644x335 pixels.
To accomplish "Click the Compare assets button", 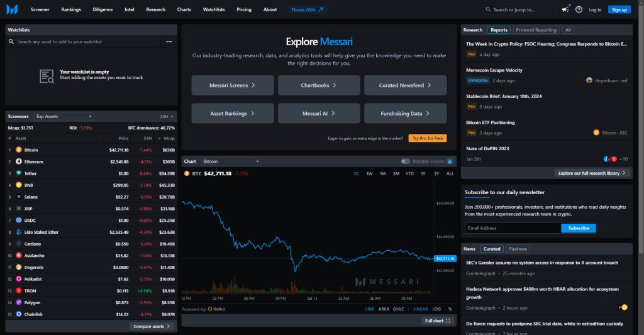I will [x=152, y=326].
